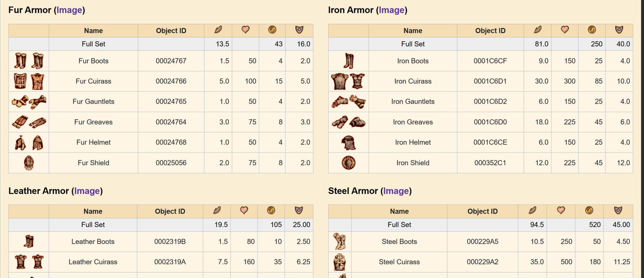644x278 pixels.
Task: Select Object ID 00025056
Action: pos(171,163)
